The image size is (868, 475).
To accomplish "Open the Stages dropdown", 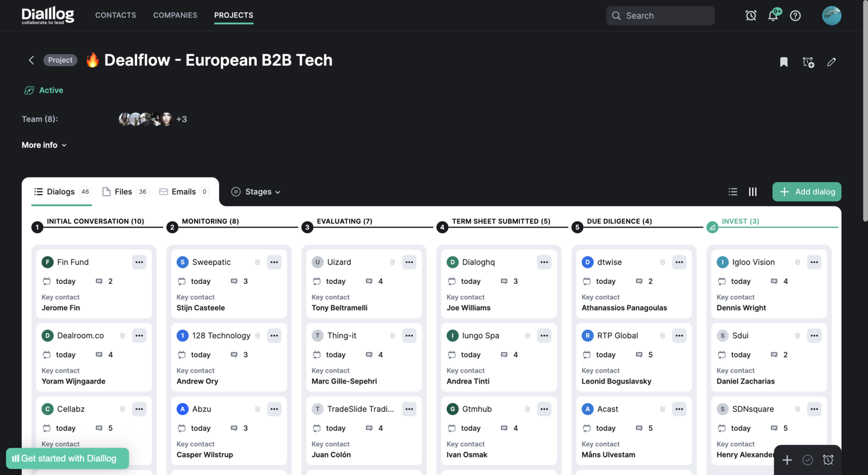I will click(x=256, y=192).
